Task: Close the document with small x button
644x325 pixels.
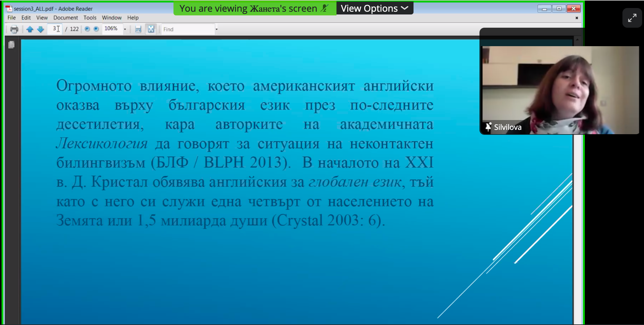Action: pos(577,18)
